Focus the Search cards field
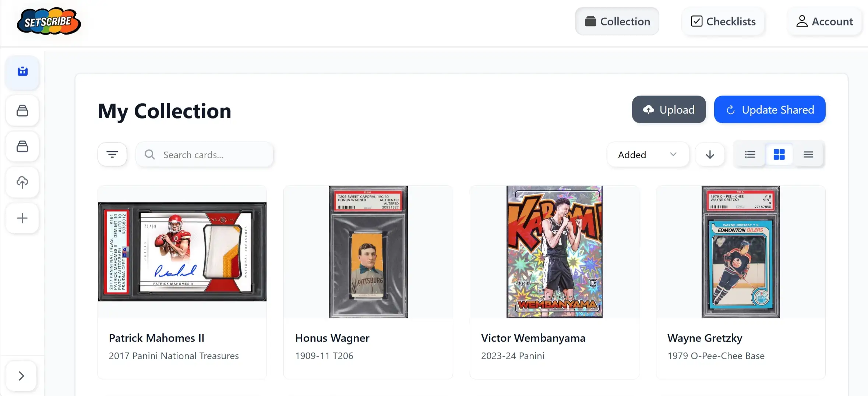Image resolution: width=868 pixels, height=396 pixels. click(214, 155)
